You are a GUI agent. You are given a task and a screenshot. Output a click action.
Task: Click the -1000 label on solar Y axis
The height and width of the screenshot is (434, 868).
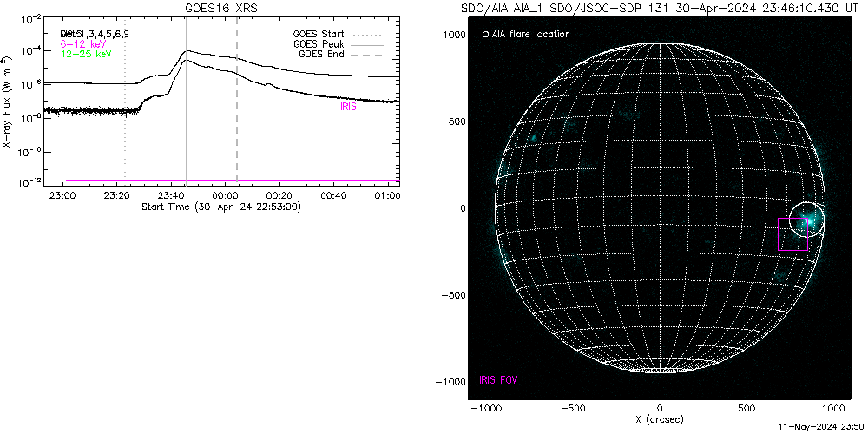pos(451,382)
